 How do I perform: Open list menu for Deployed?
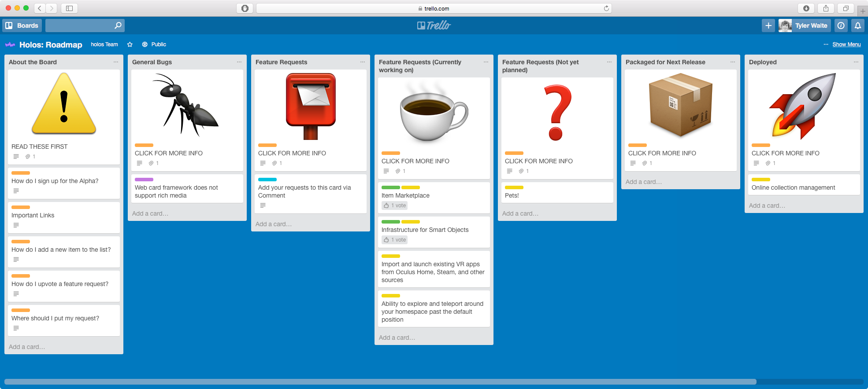(x=856, y=62)
